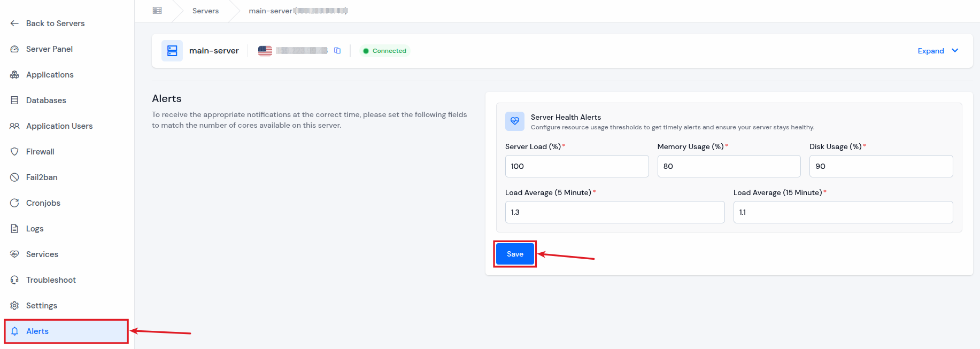Click the chevron beside Expand

tap(955, 51)
